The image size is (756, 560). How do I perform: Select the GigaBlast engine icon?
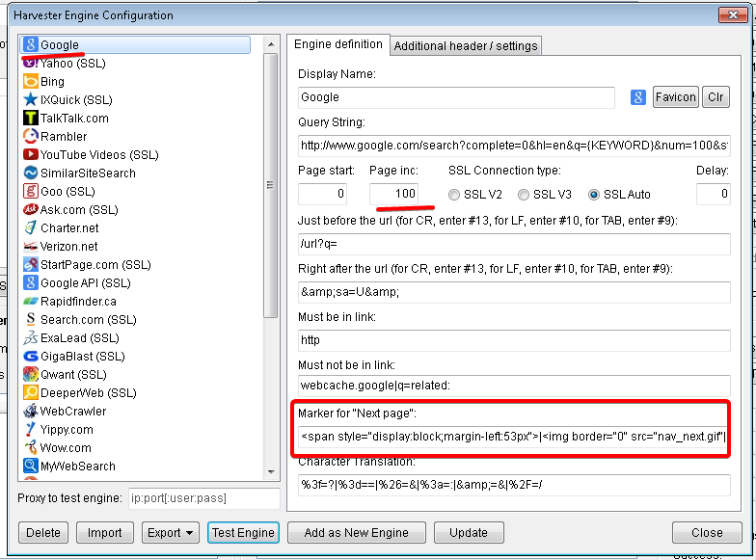[31, 357]
